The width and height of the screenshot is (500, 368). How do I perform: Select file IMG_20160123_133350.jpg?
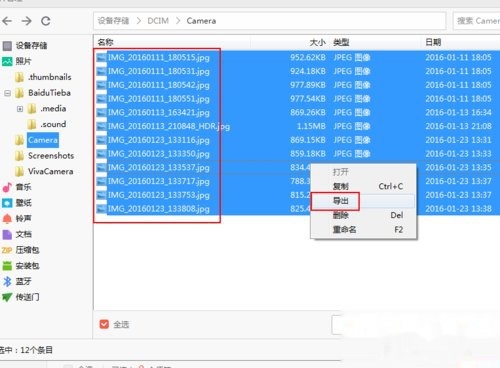pos(159,154)
